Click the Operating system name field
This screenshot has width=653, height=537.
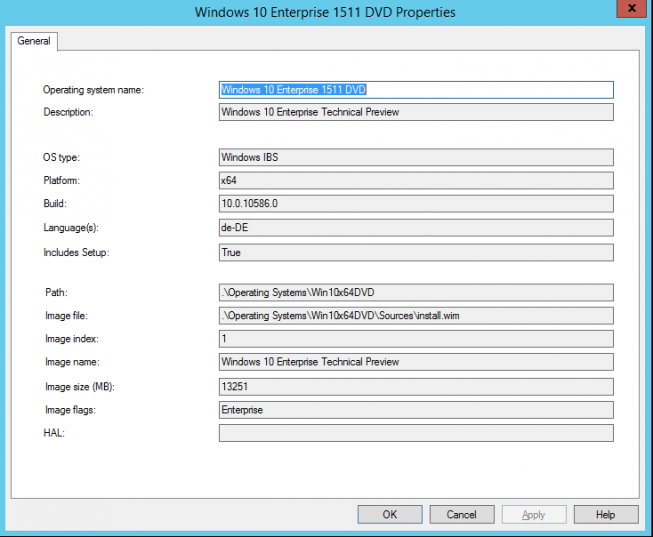416,90
